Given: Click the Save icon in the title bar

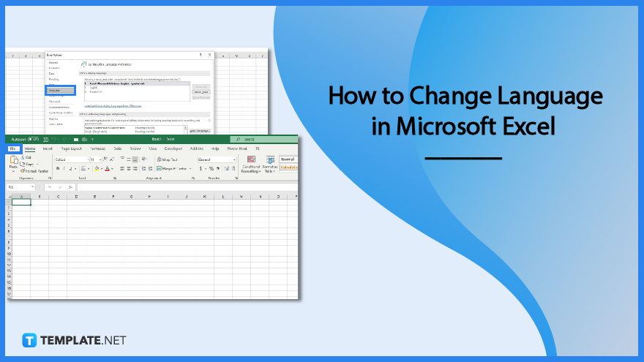Looking at the screenshot, I should (x=45, y=140).
